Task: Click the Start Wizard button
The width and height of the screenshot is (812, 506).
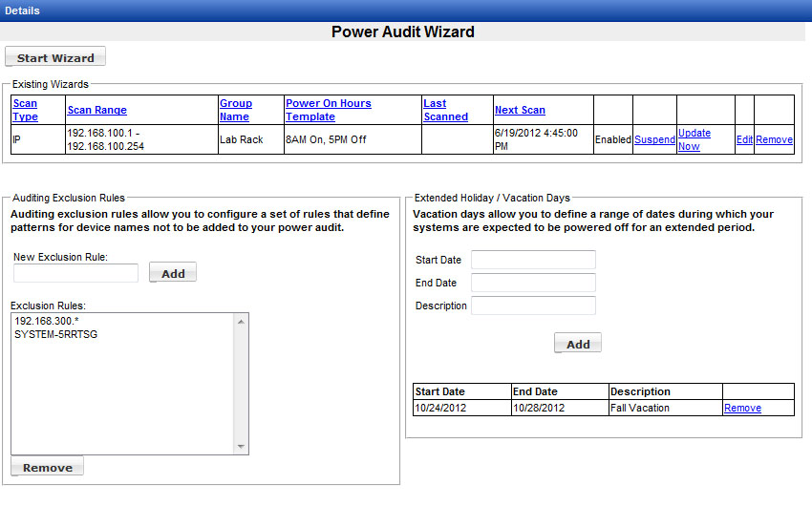Action: click(x=55, y=58)
